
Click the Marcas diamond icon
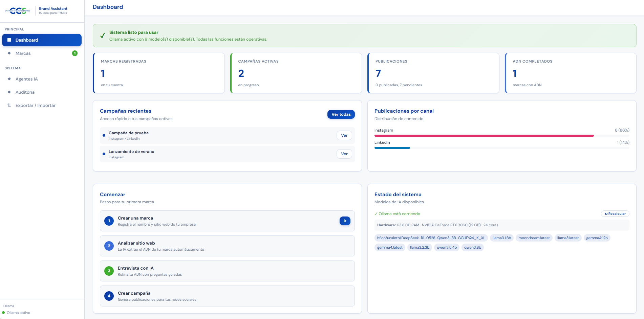[9, 53]
